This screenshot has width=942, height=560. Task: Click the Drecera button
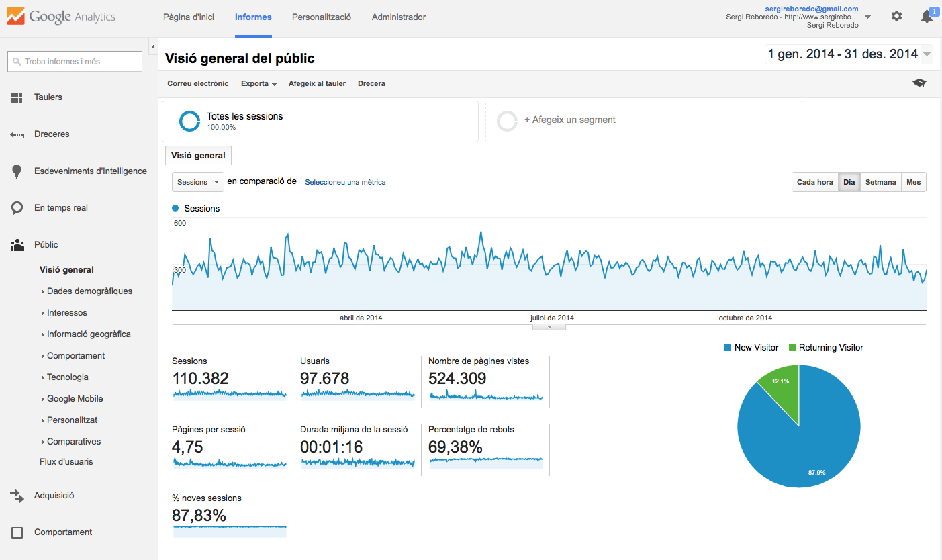[371, 84]
